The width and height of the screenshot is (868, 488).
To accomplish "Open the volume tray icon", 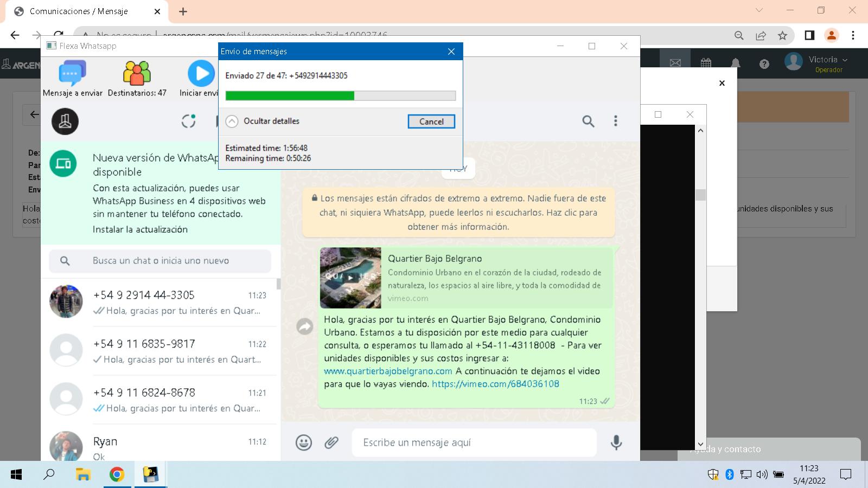I will [x=762, y=475].
